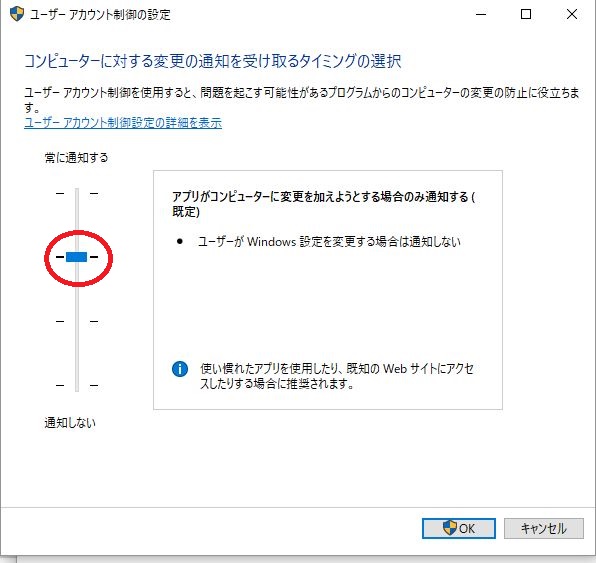Set slider to the third notch level
The height and width of the screenshot is (563, 596).
77,322
